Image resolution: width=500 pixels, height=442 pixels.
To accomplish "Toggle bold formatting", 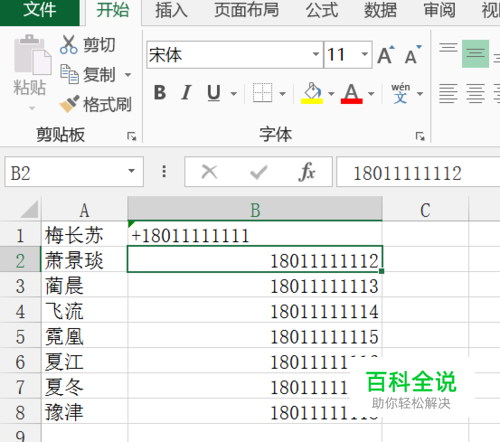I will click(x=160, y=93).
